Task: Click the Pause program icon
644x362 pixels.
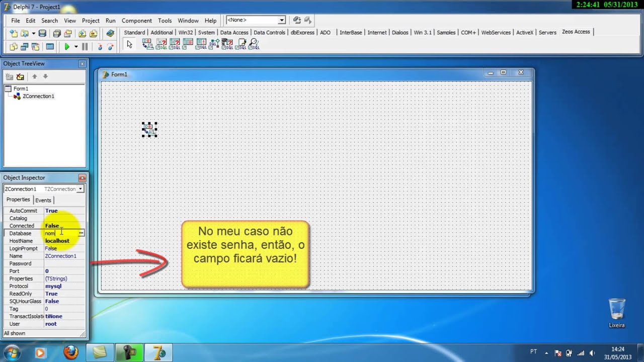Action: click(x=85, y=47)
